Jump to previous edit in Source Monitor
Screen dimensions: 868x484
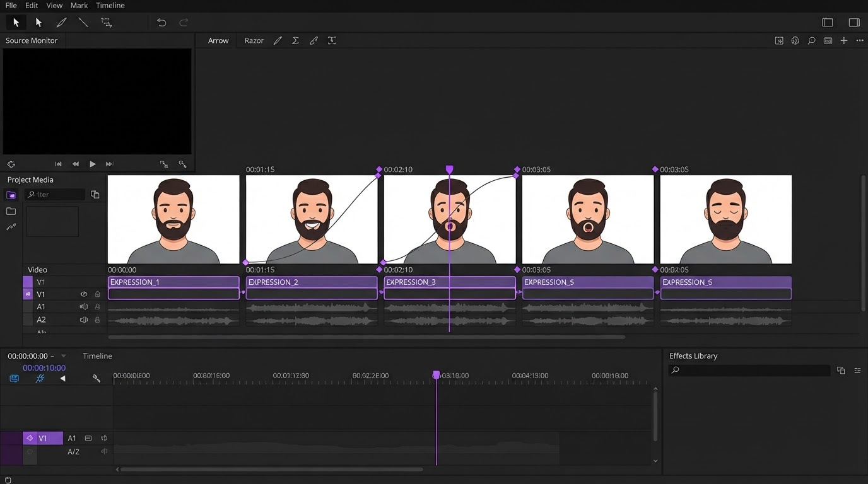point(59,164)
